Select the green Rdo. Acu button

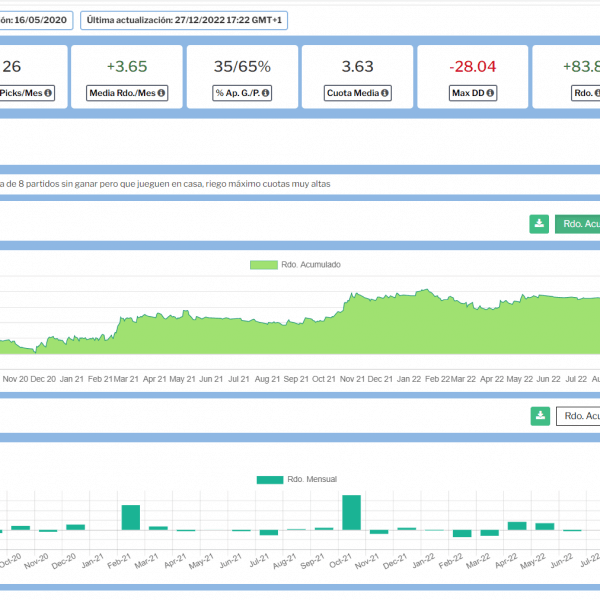(577, 224)
